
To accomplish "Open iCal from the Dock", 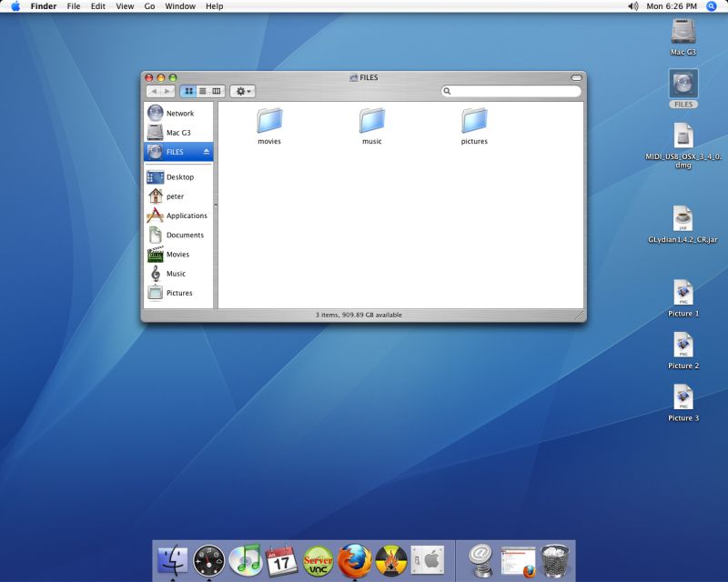I will [282, 561].
